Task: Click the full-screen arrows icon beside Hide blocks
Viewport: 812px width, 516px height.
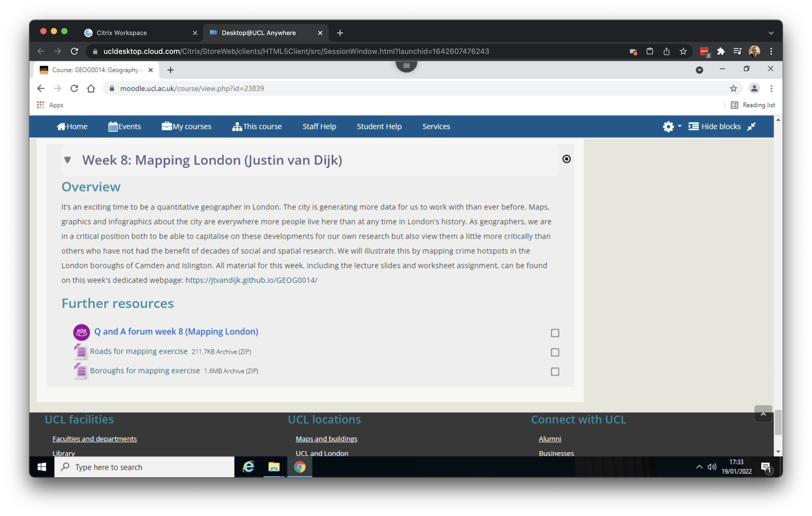Action: click(752, 127)
